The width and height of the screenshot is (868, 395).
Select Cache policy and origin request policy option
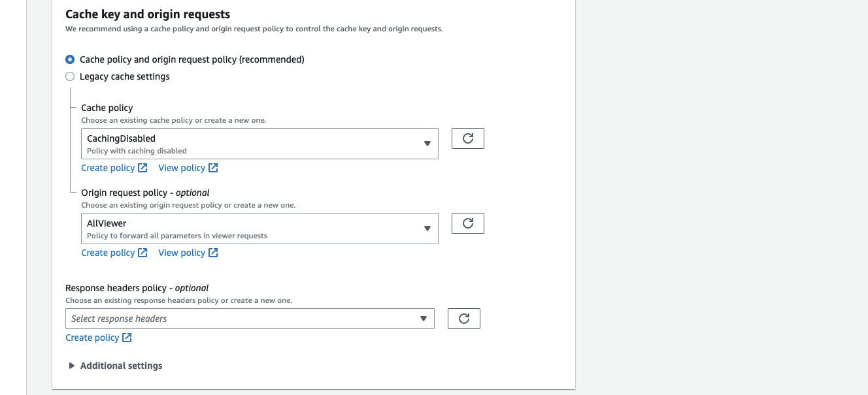click(x=70, y=59)
